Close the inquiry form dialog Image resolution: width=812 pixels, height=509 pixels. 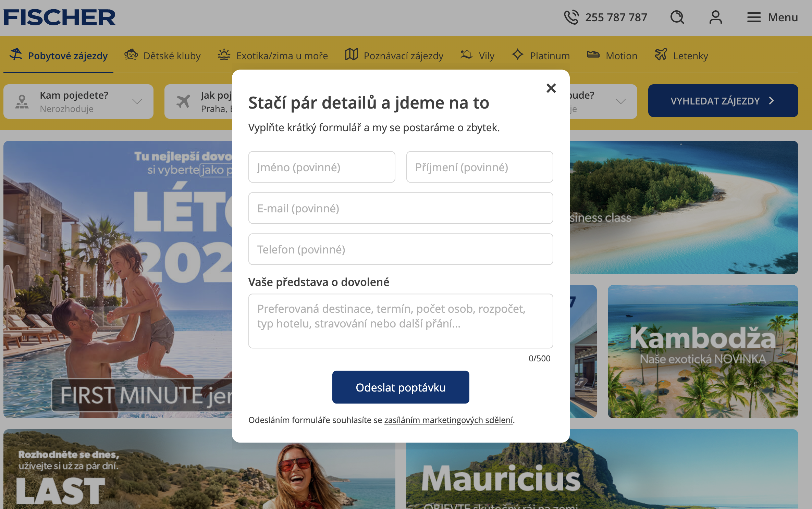pos(551,88)
